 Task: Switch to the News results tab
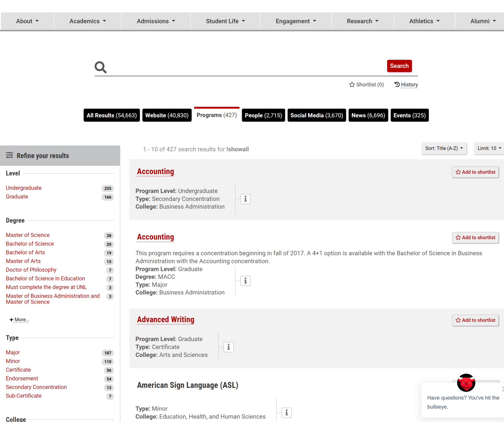coord(368,115)
